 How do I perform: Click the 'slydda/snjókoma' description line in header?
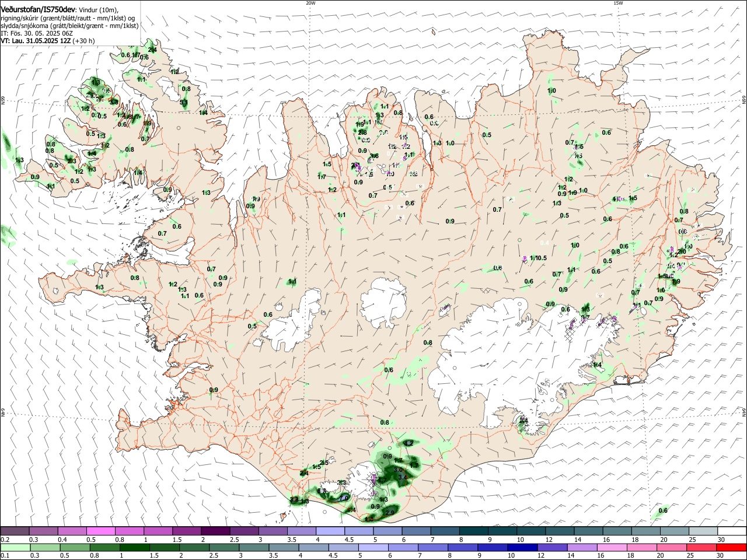pyautogui.click(x=69, y=26)
